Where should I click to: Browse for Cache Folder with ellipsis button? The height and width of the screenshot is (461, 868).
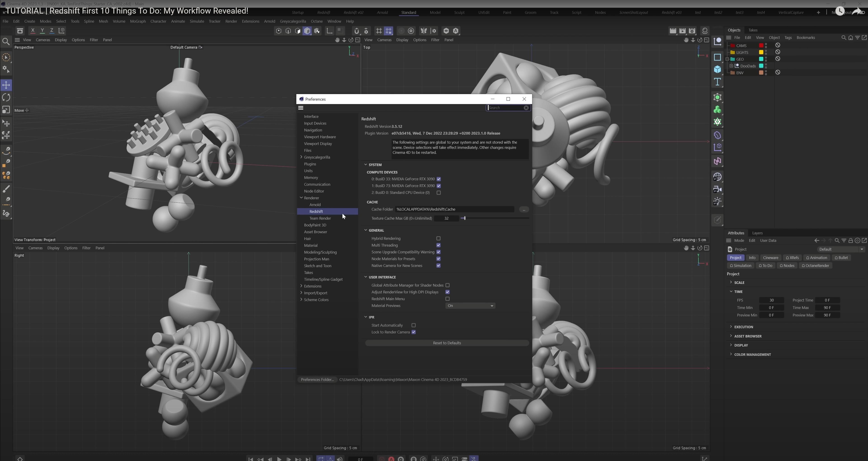tap(524, 209)
